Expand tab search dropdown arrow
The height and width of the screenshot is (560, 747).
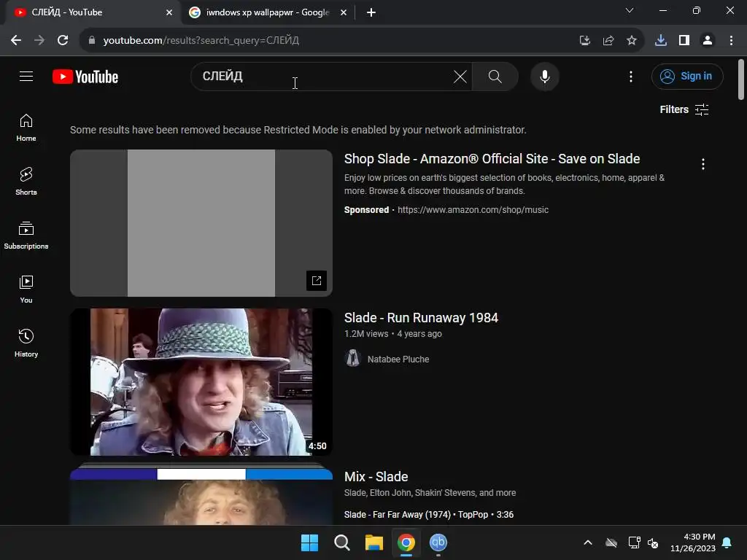(x=630, y=10)
